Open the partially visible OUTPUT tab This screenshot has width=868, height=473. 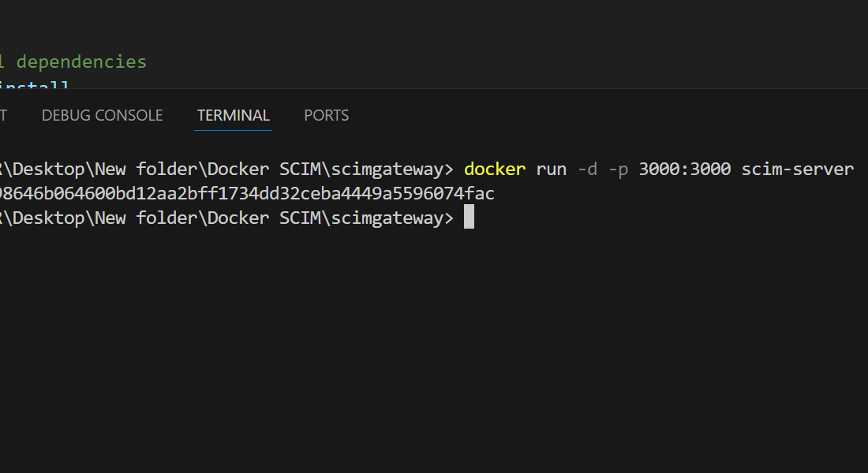tap(3, 115)
